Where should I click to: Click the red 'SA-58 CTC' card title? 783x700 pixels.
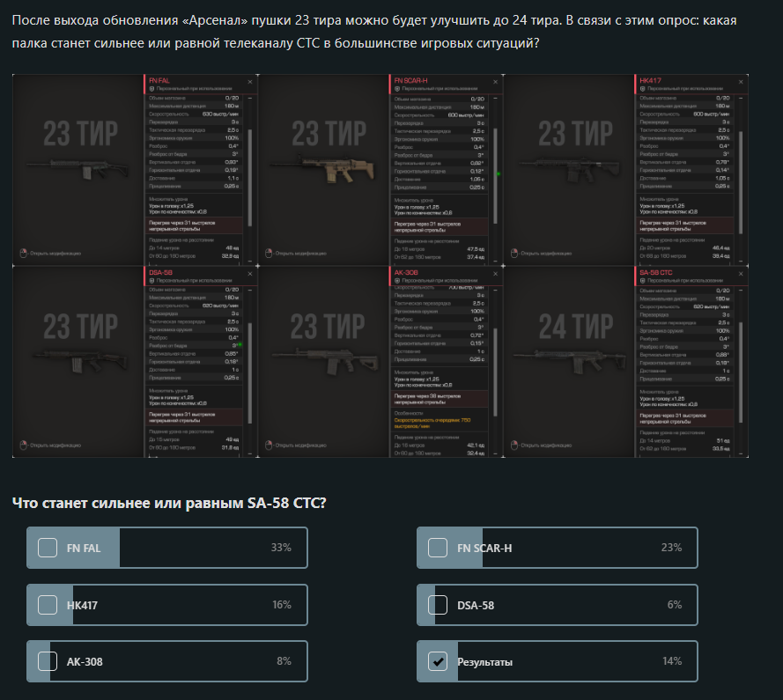point(656,273)
